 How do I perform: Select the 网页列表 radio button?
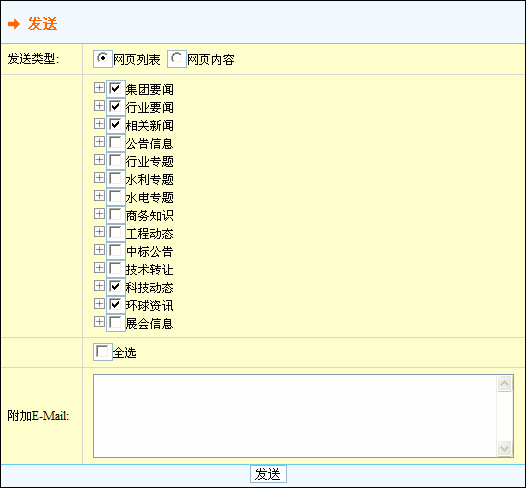[x=103, y=59]
